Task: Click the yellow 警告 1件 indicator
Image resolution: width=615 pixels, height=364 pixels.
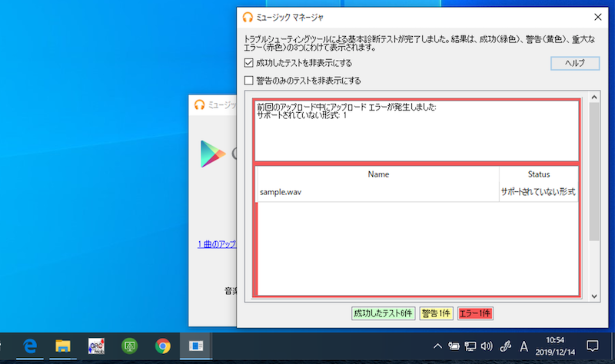Action: 437,313
